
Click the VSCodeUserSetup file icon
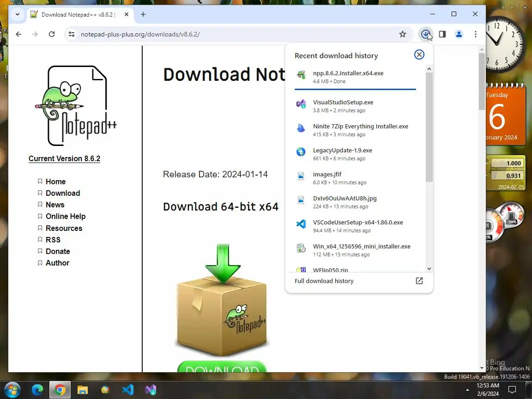pos(301,224)
